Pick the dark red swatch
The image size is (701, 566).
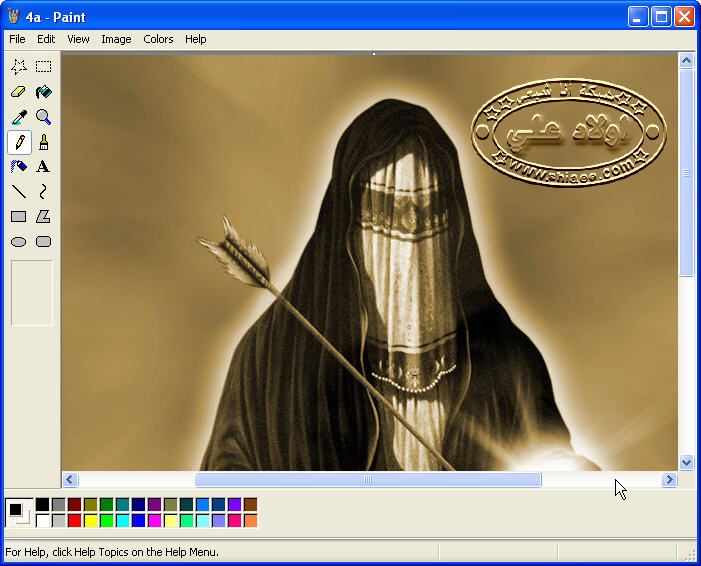[x=75, y=505]
